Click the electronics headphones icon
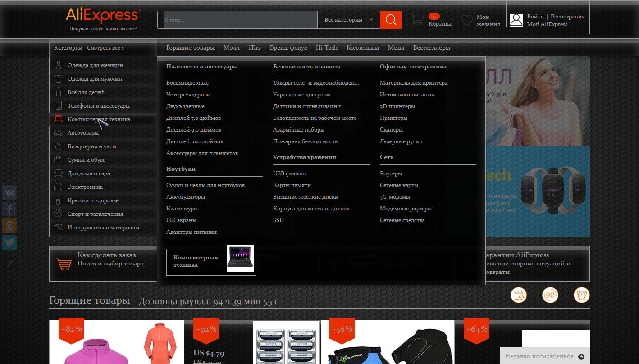This screenshot has height=364, width=639. pos(58,187)
